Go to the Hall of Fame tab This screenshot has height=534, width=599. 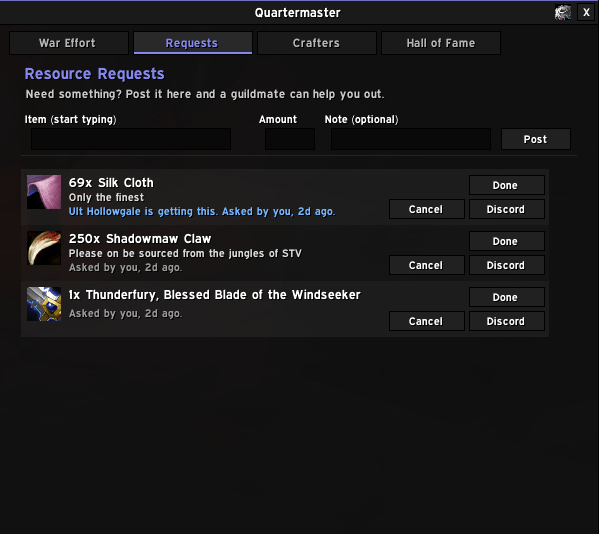441,43
